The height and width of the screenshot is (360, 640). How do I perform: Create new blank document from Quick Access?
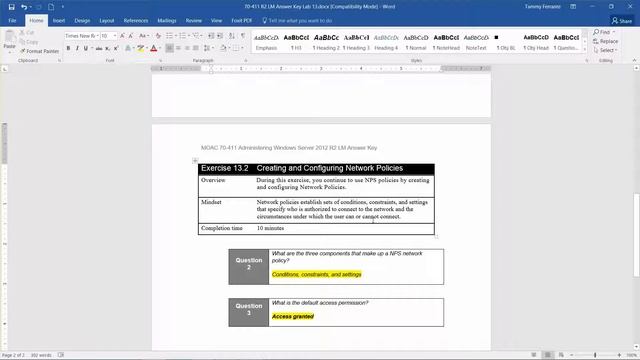coord(51,7)
